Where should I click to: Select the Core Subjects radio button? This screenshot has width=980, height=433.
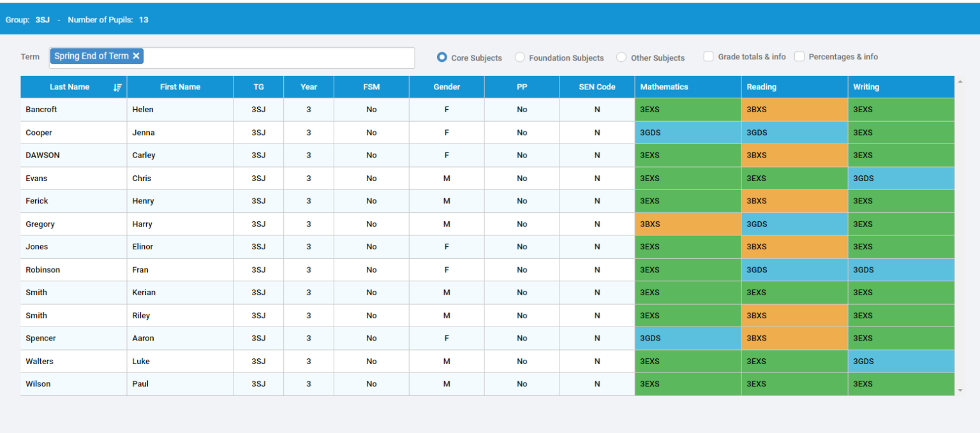click(x=442, y=57)
